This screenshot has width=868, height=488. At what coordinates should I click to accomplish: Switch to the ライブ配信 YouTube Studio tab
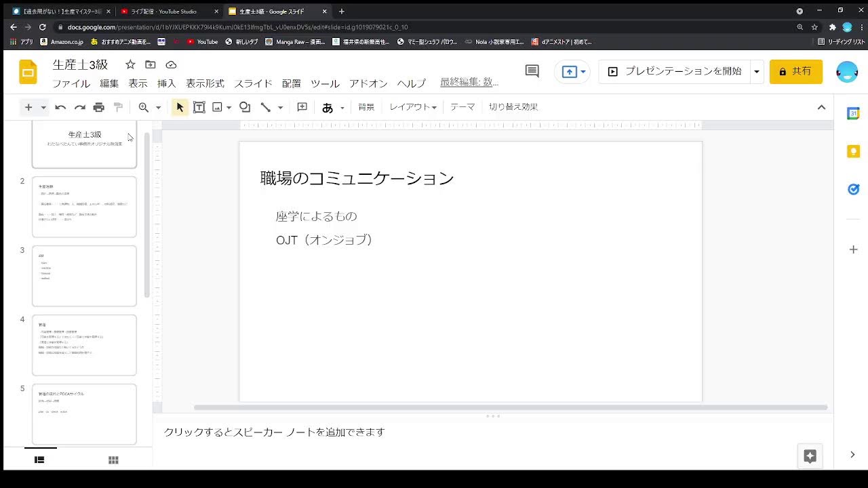168,11
